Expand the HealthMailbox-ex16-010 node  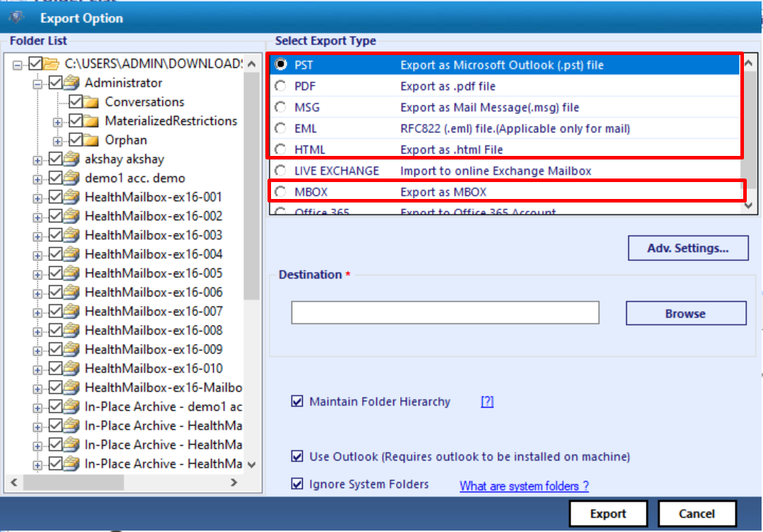[x=37, y=370]
